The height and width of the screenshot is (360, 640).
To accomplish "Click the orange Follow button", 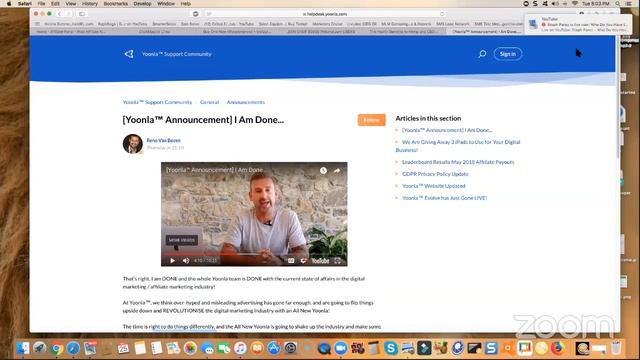I will [x=371, y=120].
